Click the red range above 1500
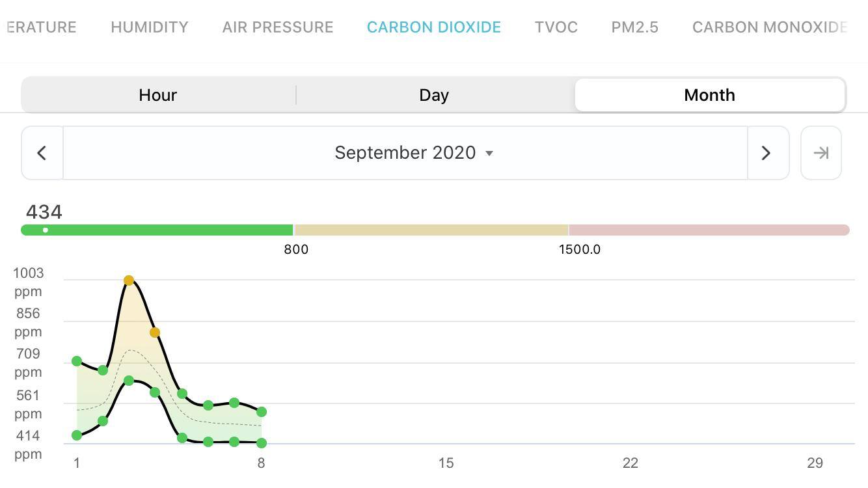 point(709,230)
